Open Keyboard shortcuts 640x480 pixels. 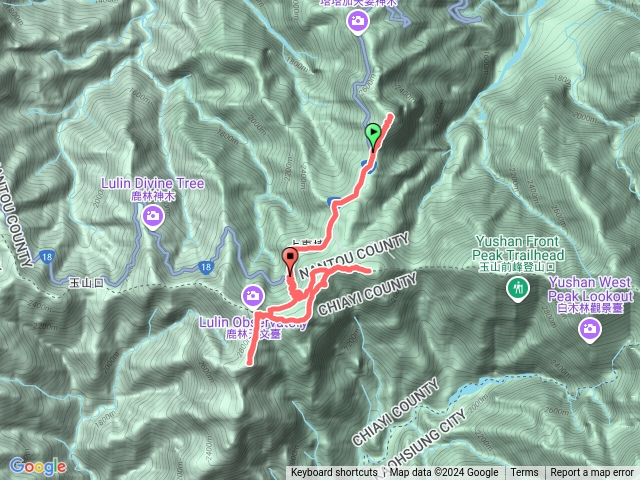click(334, 473)
